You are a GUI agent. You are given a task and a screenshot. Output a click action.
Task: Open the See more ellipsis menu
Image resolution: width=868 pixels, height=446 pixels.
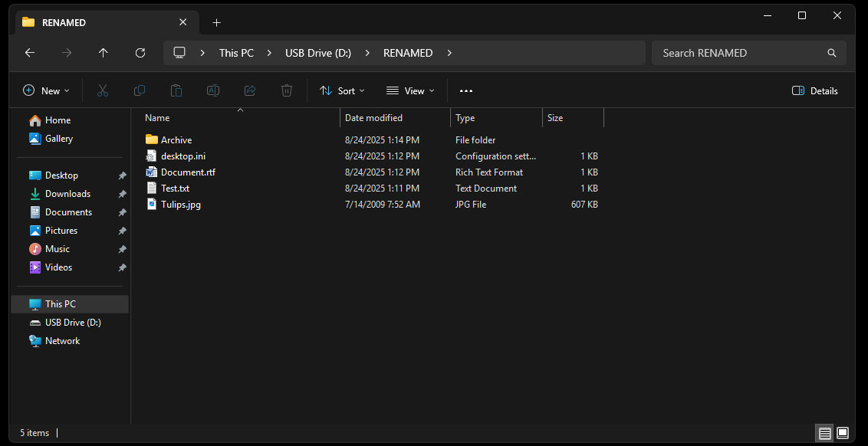(x=466, y=90)
